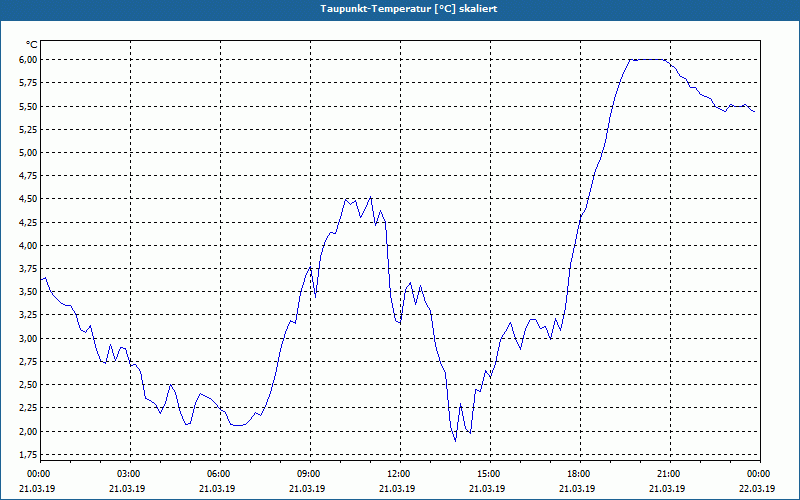800x500 pixels.
Task: Click the 4,00 y-axis value
Action: pos(28,245)
